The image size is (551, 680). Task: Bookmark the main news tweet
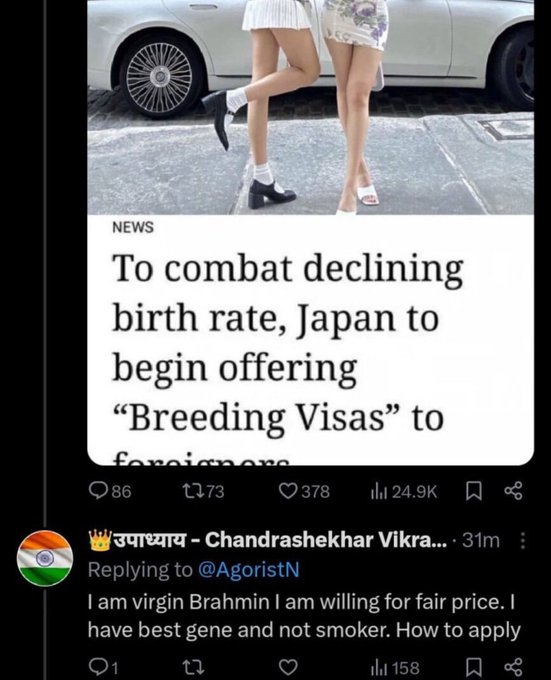(x=473, y=492)
